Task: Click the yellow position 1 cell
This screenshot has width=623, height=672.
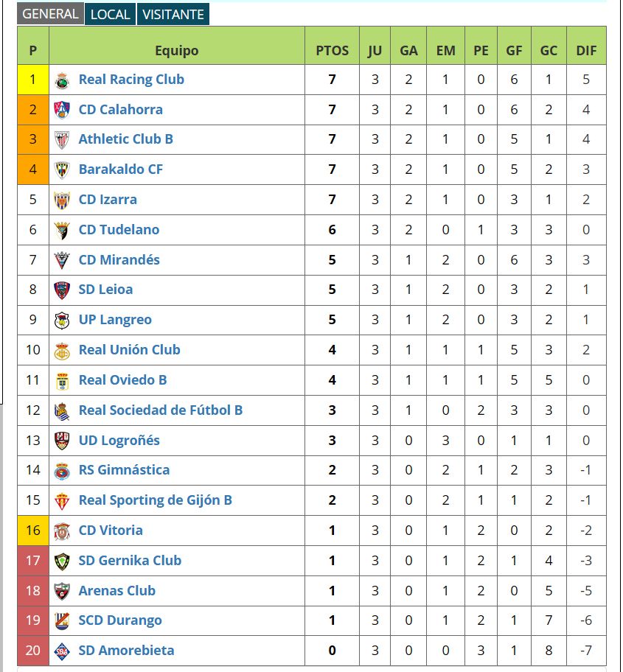Action: tap(32, 80)
